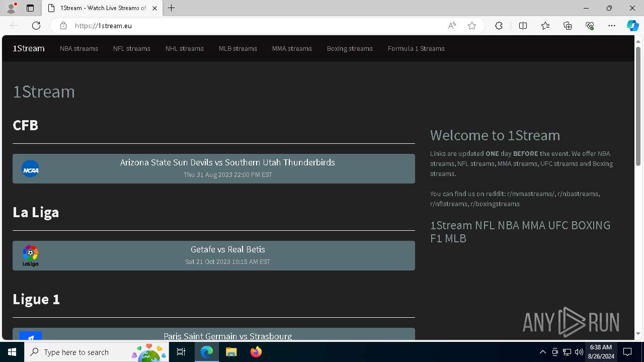Viewport: 644px width, 362px height.
Task: Click the Ligue 1 section heading
Action: (x=36, y=299)
